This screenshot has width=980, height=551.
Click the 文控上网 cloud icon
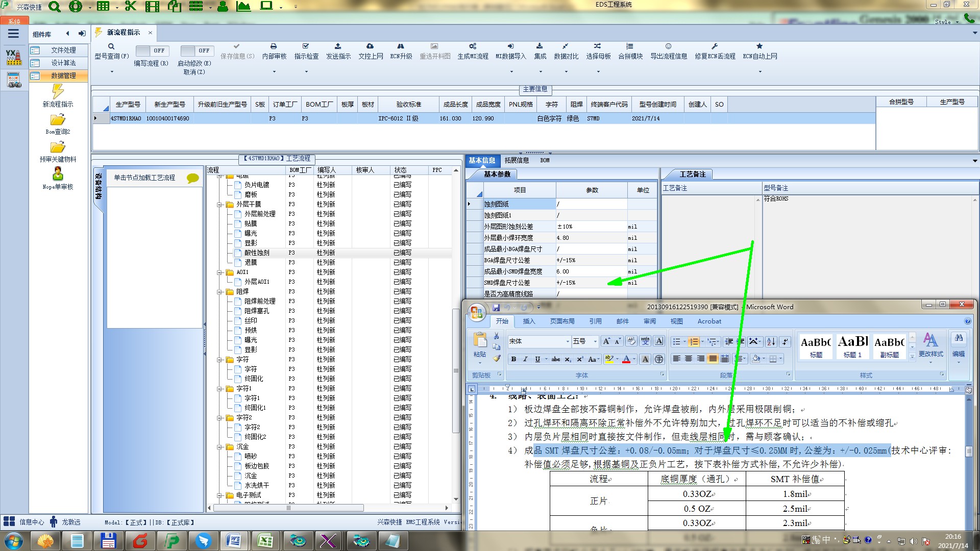[370, 46]
